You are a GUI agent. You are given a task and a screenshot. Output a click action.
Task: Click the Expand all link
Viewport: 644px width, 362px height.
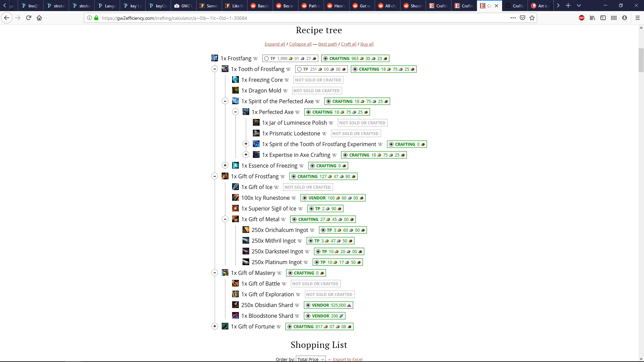click(x=274, y=44)
